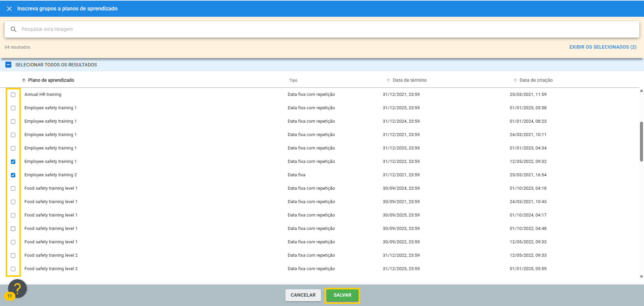The height and width of the screenshot is (306, 644).
Task: Click the scroll down arrow of the list
Action: coord(641,277)
